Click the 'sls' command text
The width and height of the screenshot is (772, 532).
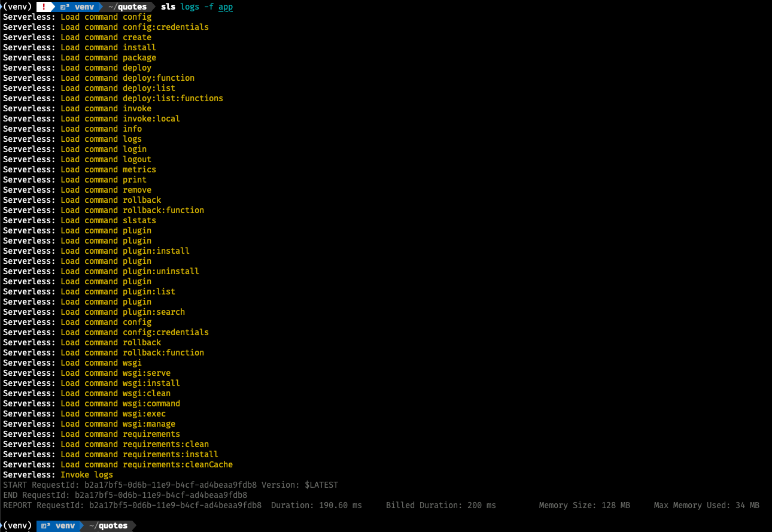(x=168, y=7)
